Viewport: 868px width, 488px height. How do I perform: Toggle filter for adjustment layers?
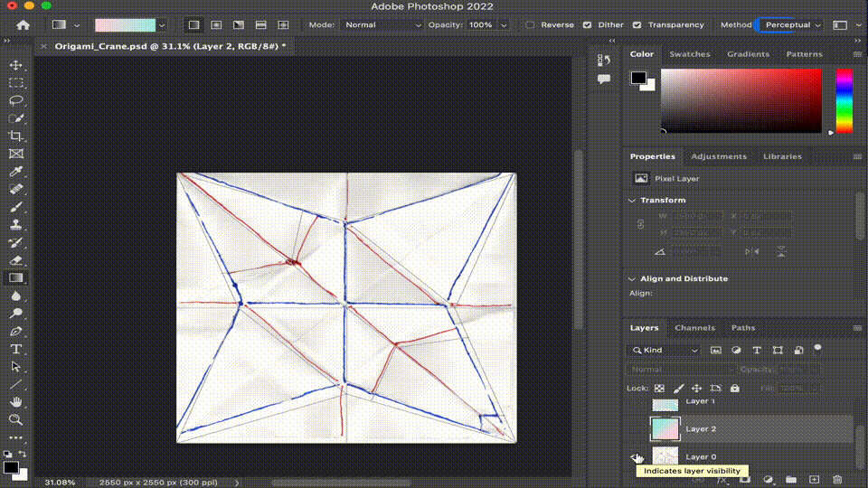coord(736,351)
